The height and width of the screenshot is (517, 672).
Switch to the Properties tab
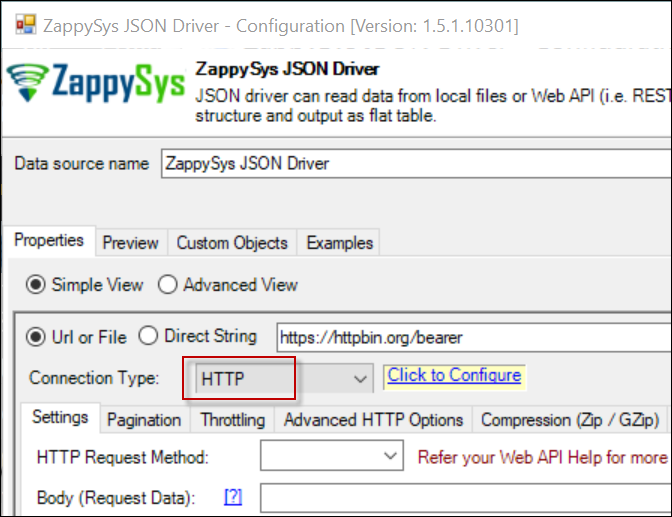(49, 240)
